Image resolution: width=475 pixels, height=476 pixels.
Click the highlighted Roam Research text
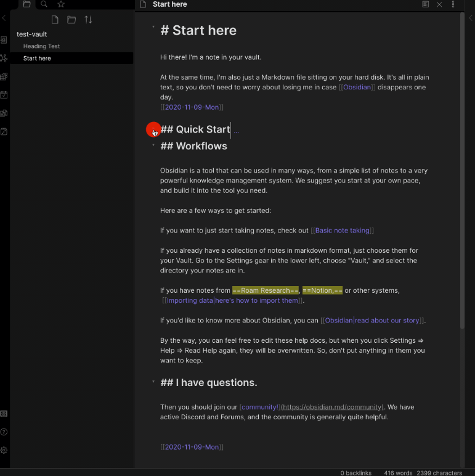pyautogui.click(x=266, y=290)
